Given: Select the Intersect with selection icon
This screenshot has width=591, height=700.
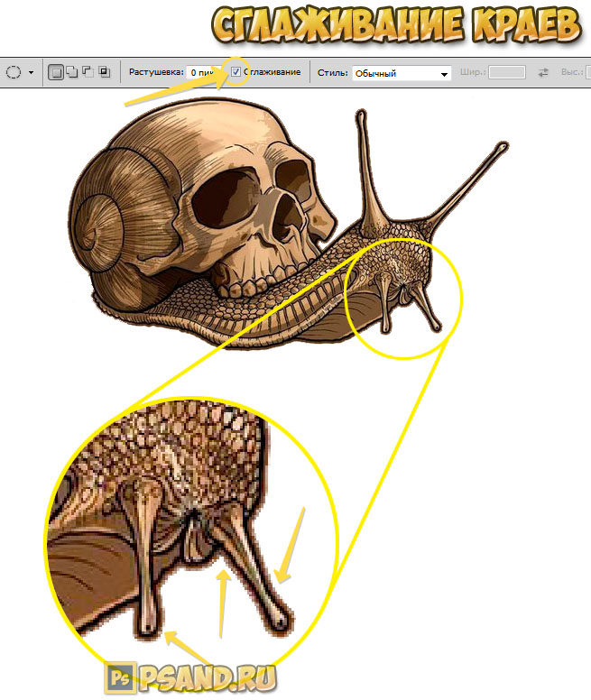Looking at the screenshot, I should click(x=104, y=72).
